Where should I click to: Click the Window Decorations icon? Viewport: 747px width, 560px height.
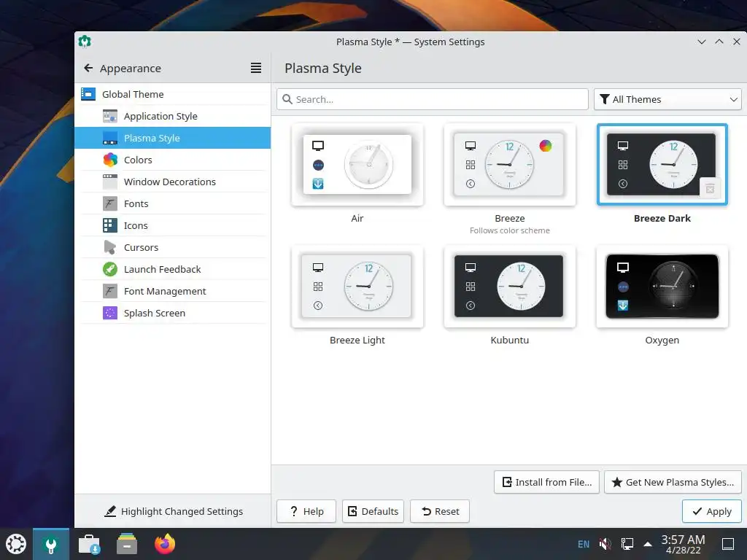point(110,182)
